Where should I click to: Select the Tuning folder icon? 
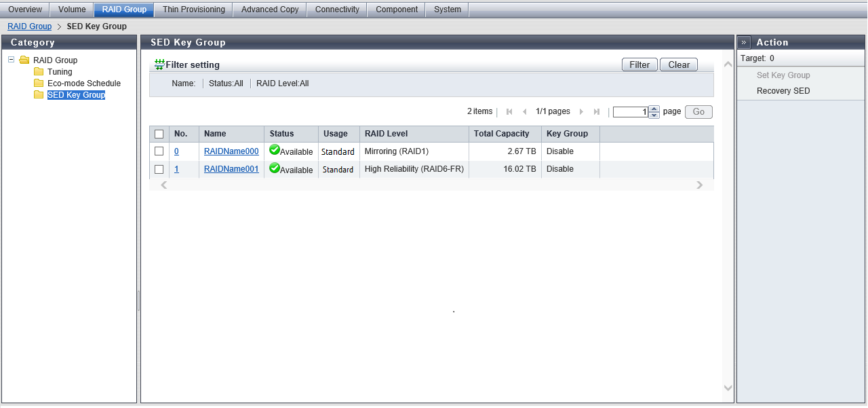pyautogui.click(x=39, y=72)
